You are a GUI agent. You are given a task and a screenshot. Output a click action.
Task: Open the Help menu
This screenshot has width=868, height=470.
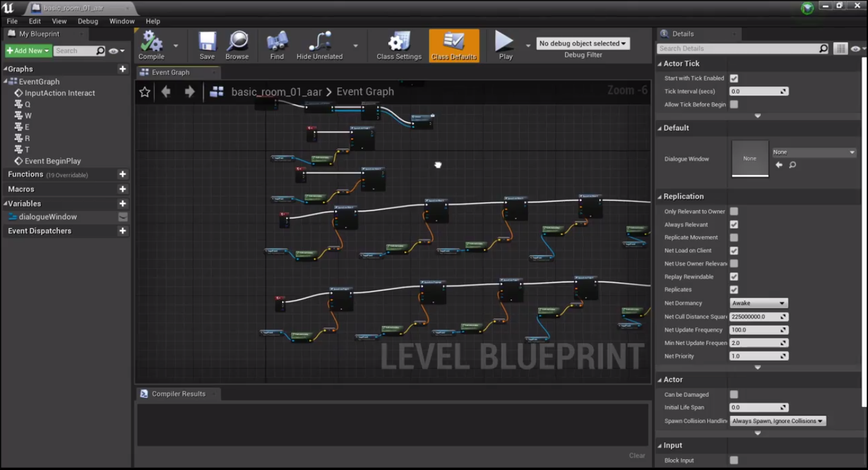[x=153, y=21]
